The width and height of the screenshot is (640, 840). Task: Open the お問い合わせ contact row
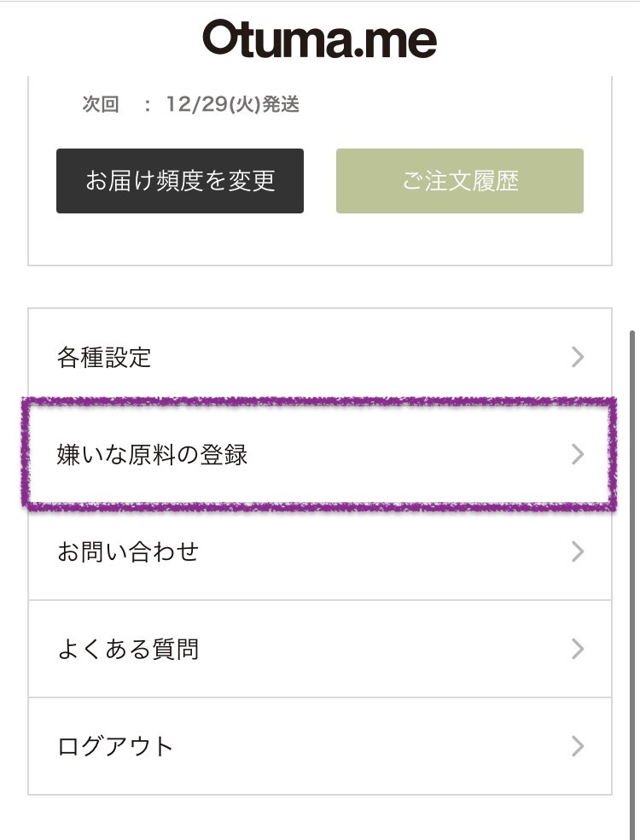coord(320,551)
